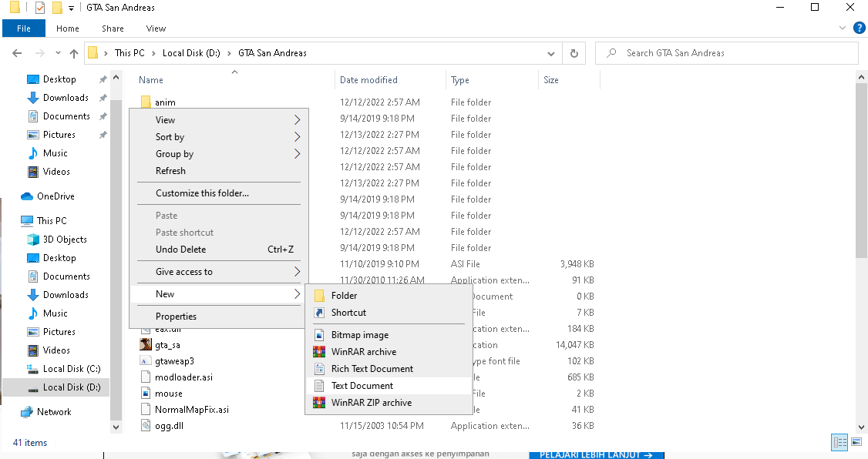Open recent locations dropdown arrow

click(58, 53)
